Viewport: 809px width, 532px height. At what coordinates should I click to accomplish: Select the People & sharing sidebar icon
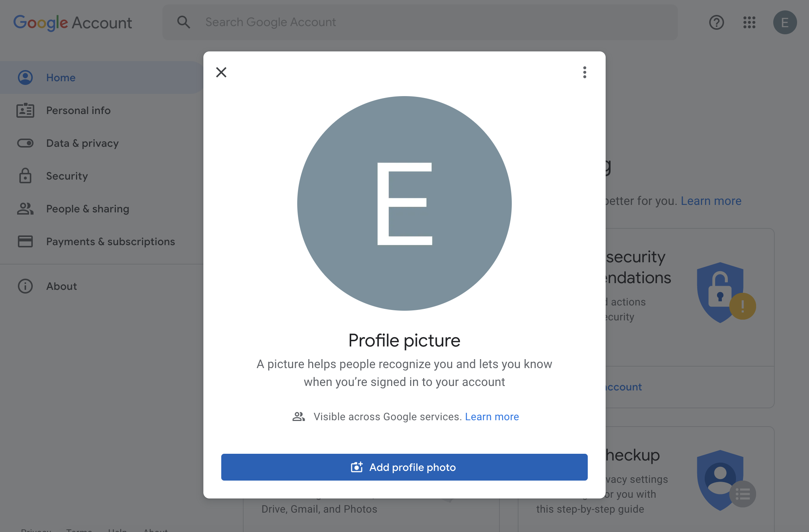point(25,209)
